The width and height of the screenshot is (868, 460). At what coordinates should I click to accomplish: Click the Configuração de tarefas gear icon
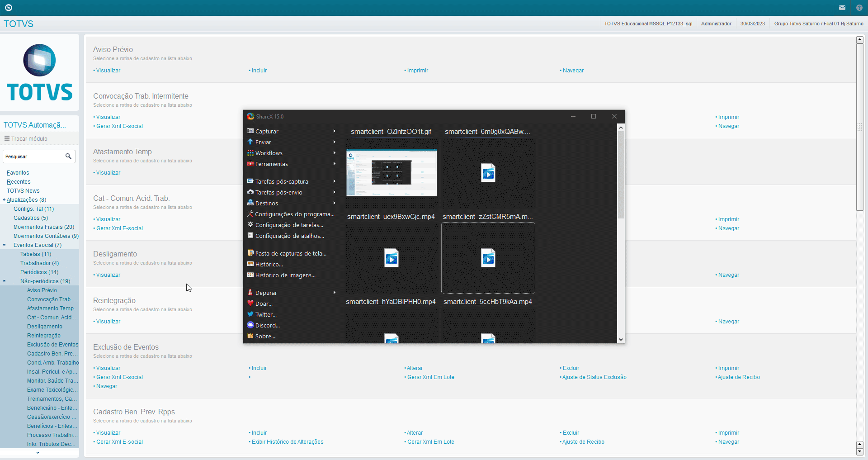[250, 224]
